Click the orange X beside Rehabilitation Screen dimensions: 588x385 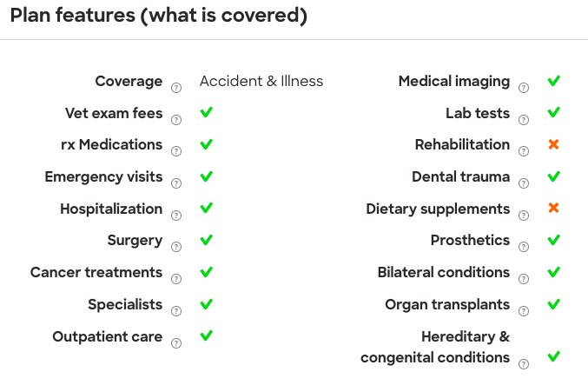click(553, 144)
